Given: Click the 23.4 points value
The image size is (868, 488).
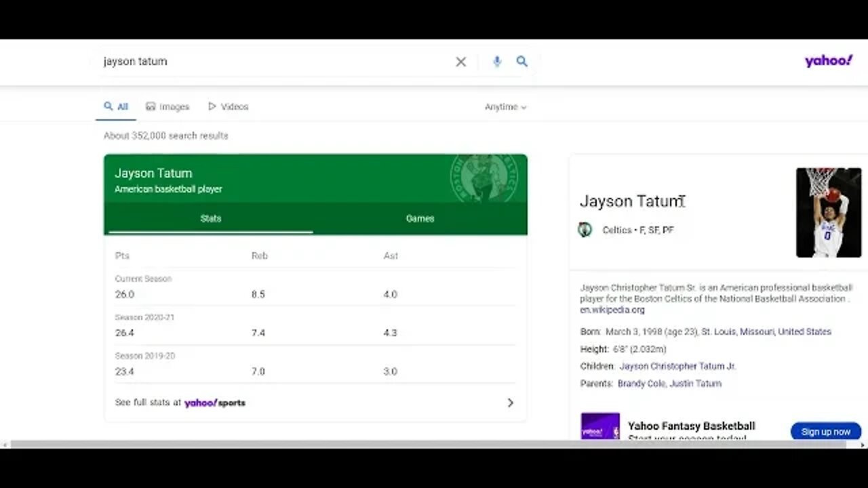Looking at the screenshot, I should (x=125, y=371).
